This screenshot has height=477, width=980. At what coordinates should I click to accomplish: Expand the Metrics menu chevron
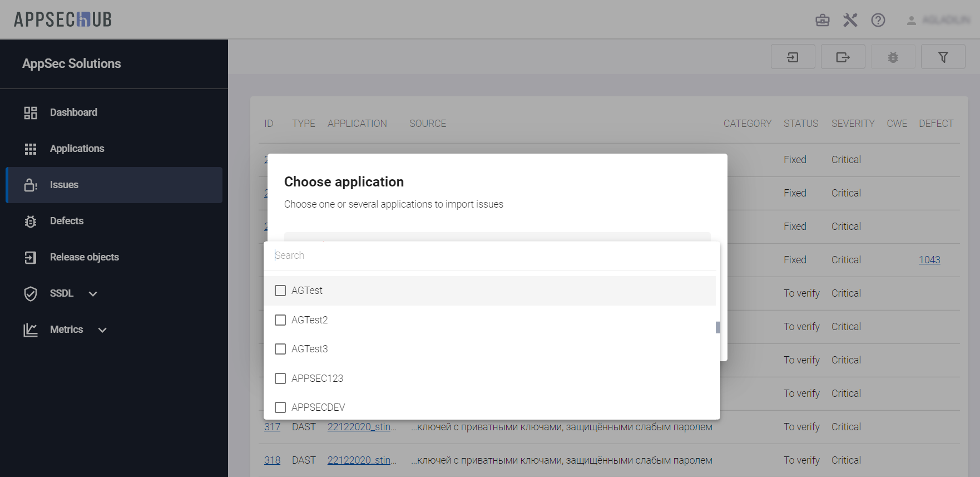pos(102,330)
